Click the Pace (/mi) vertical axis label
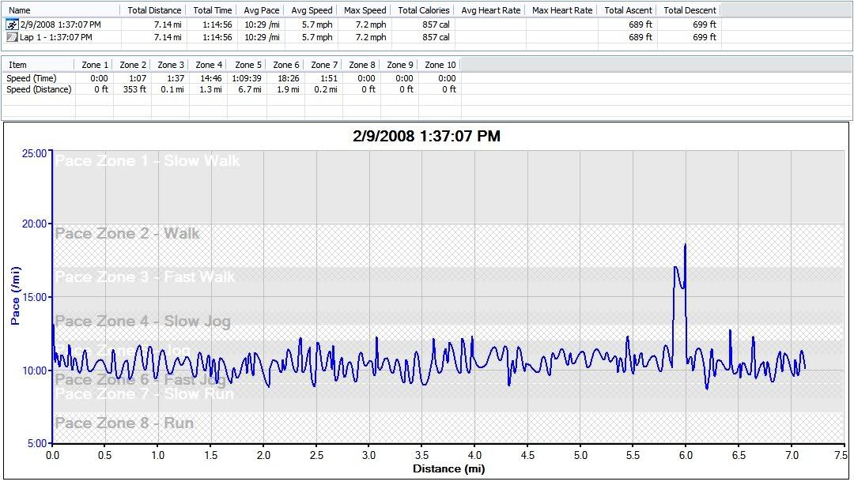 coord(16,296)
